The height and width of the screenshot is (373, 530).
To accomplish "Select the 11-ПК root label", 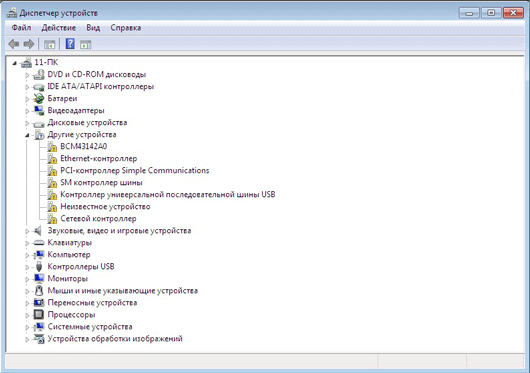I will (x=46, y=62).
